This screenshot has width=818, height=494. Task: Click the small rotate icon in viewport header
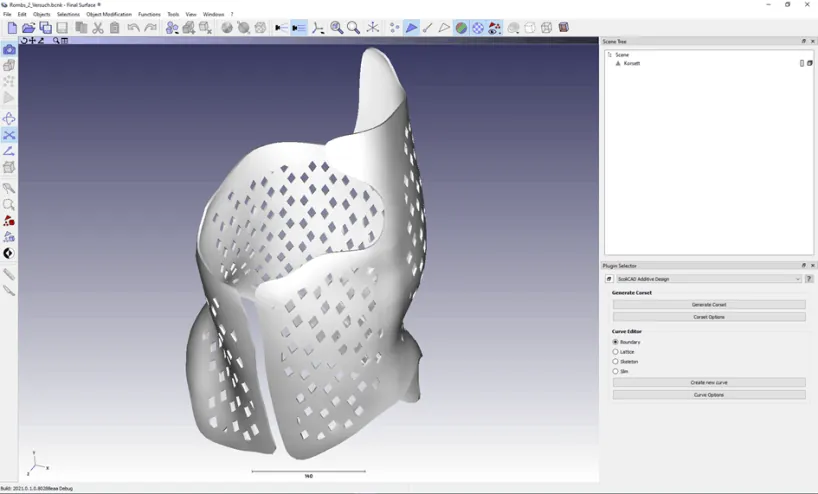click(x=23, y=41)
